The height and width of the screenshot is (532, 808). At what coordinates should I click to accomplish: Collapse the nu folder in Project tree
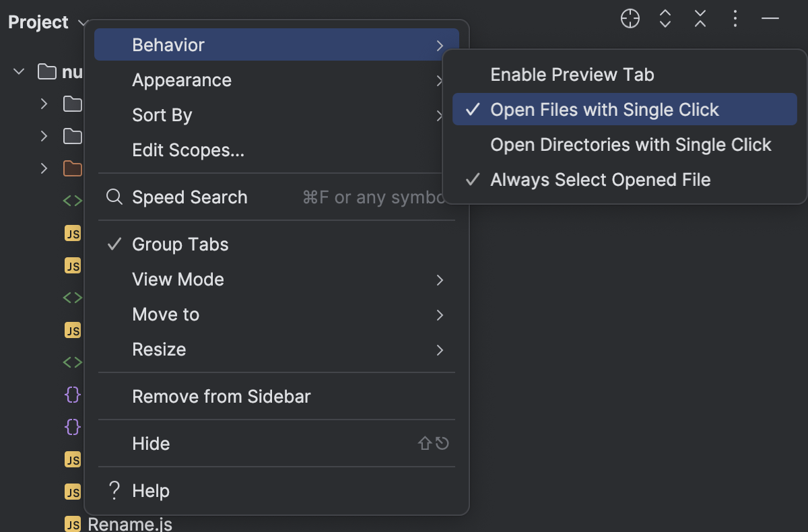18,71
